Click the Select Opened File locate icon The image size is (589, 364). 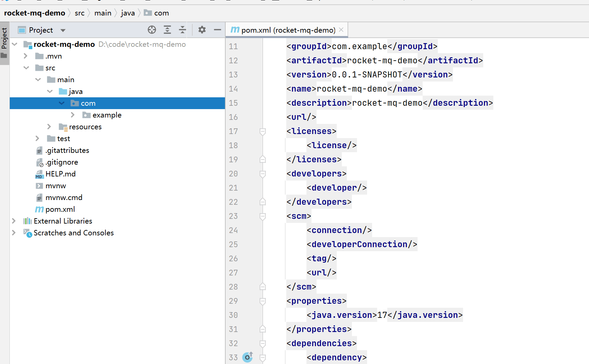(x=152, y=30)
